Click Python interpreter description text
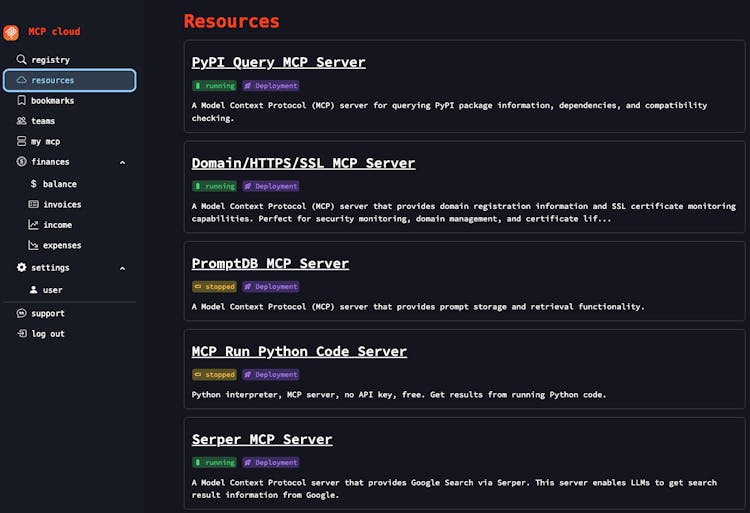Image resolution: width=750 pixels, height=513 pixels. pyautogui.click(x=399, y=394)
